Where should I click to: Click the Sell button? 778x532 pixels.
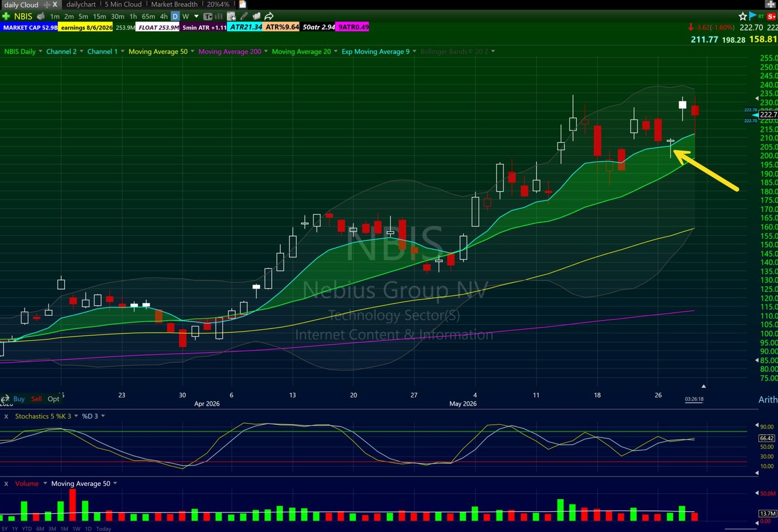tap(37, 399)
